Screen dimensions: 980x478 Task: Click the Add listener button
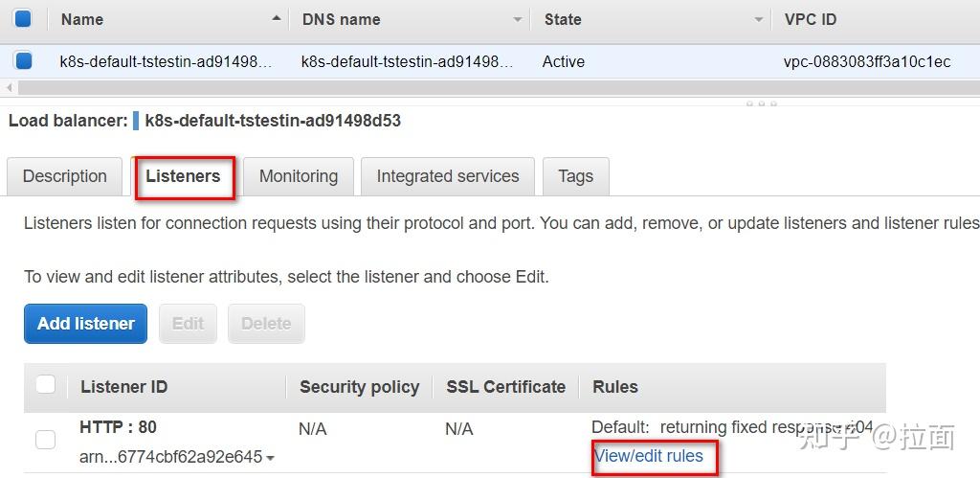85,324
